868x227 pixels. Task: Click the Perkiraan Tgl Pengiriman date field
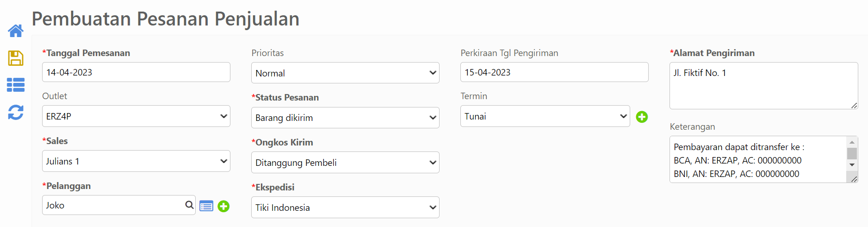(x=554, y=72)
